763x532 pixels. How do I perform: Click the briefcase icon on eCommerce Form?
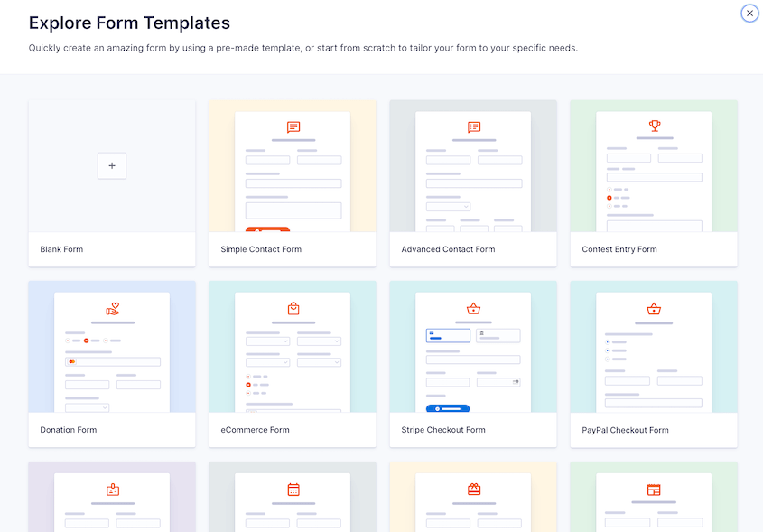click(292, 309)
